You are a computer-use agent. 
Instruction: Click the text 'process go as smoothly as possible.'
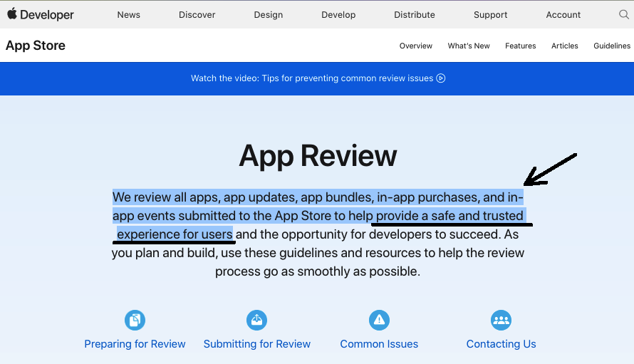pos(318,271)
